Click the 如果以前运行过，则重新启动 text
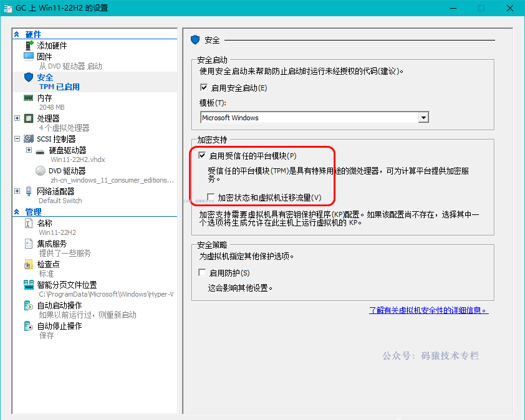This screenshot has height=420, width=525. 87,315
